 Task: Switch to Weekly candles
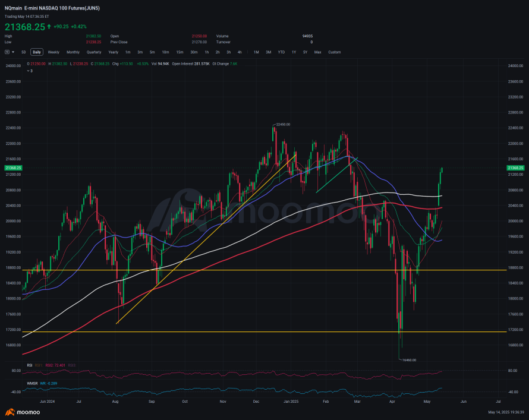[53, 52]
